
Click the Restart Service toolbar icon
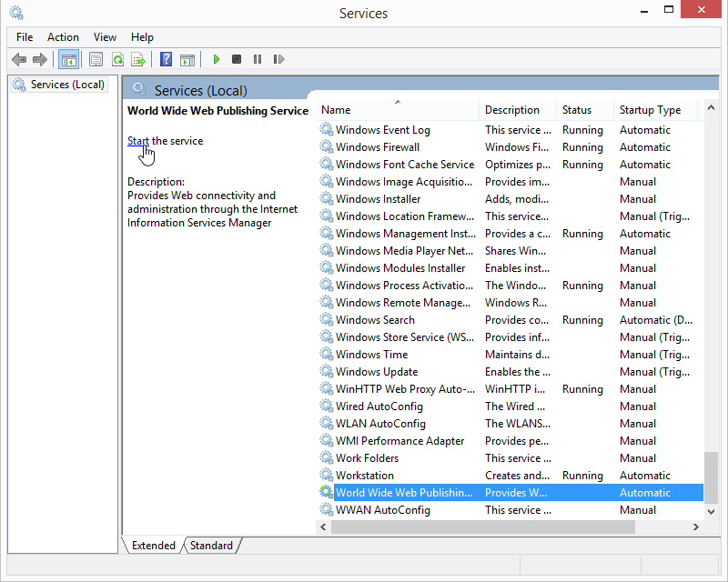[278, 59]
